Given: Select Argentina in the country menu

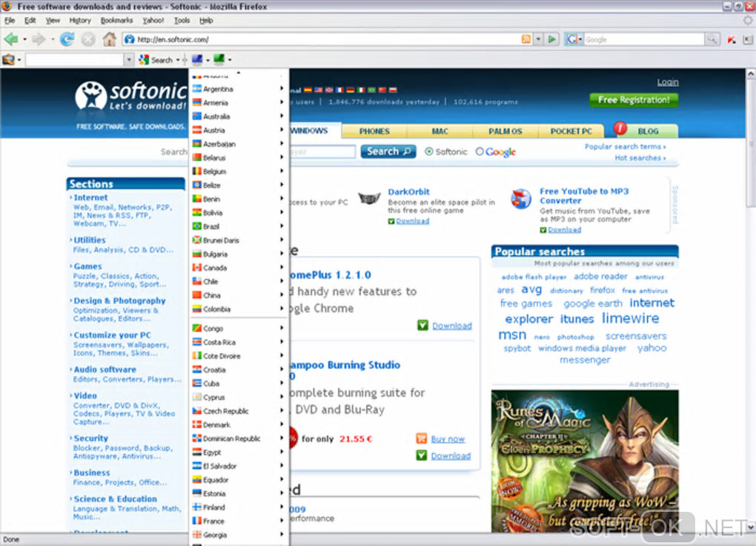Looking at the screenshot, I should coord(239,89).
